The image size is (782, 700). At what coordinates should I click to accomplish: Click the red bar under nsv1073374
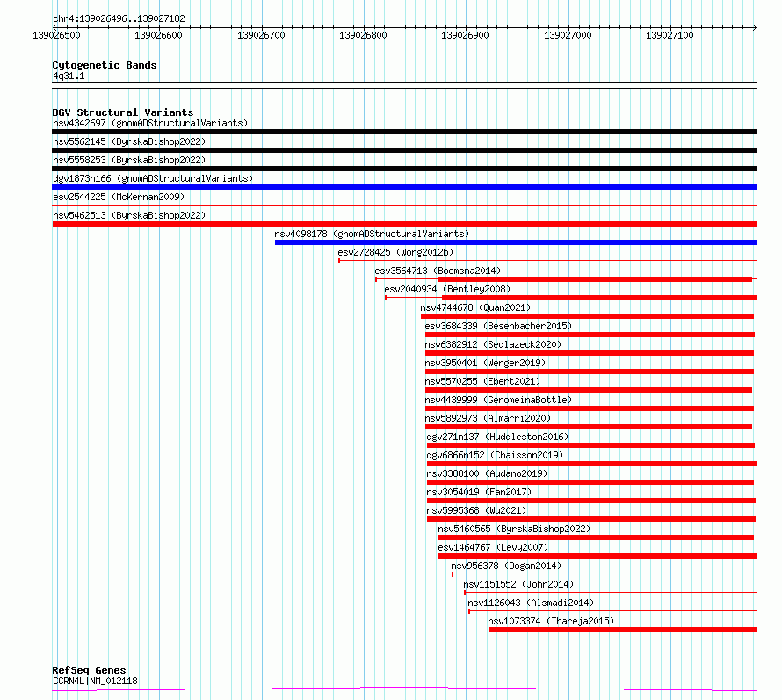pos(623,630)
